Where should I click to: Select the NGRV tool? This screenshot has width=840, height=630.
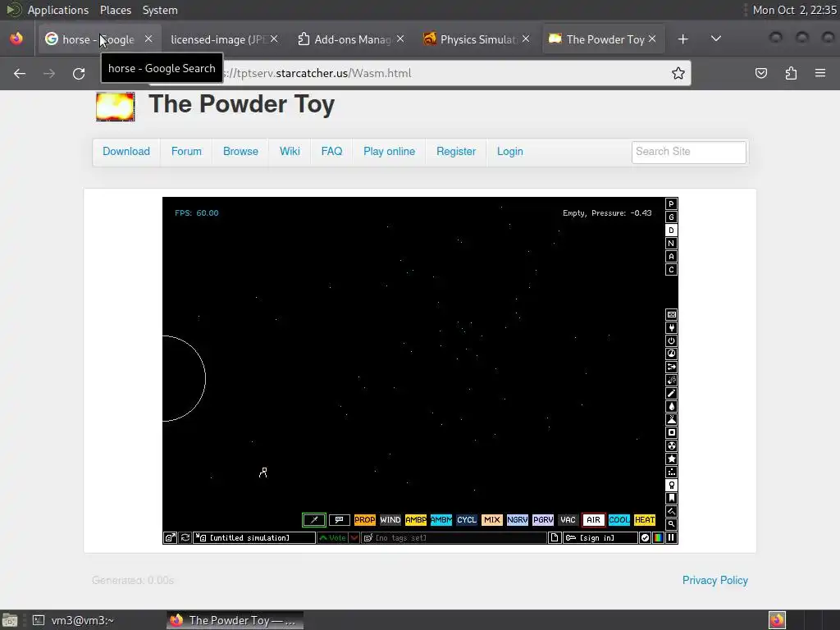518,519
